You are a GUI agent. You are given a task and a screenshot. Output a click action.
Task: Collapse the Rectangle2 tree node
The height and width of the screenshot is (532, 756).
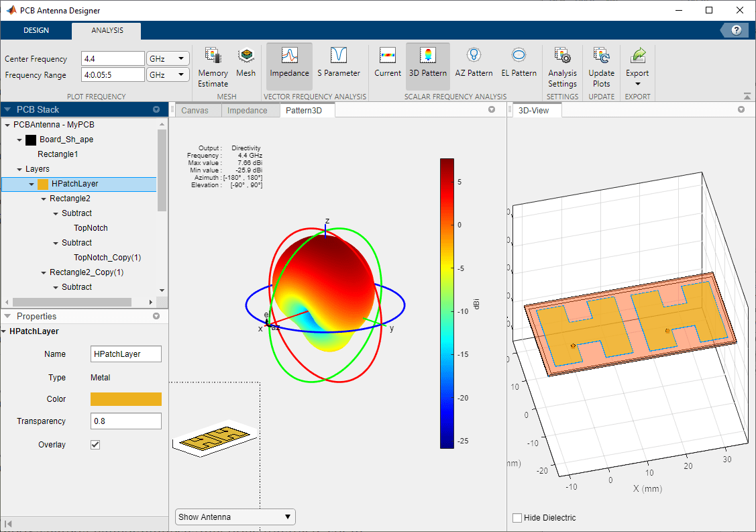pos(44,199)
